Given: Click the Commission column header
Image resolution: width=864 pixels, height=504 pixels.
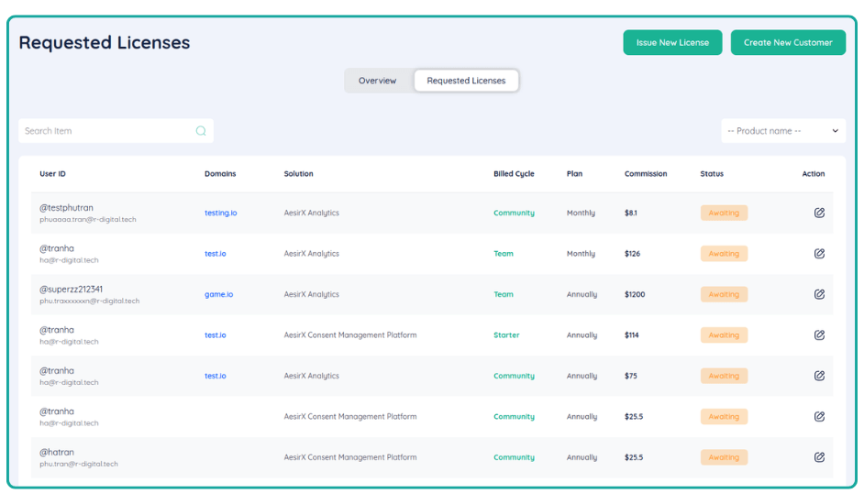Looking at the screenshot, I should coord(646,174).
